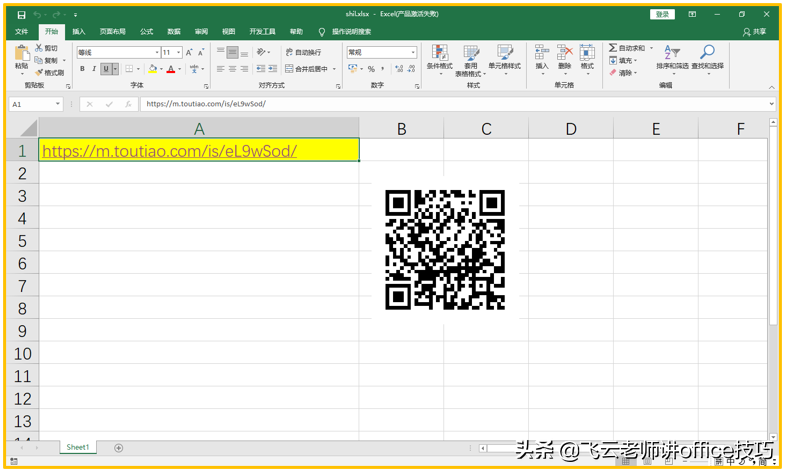The height and width of the screenshot is (474, 787).
Task: Click the Share (共享) button
Action: point(754,32)
